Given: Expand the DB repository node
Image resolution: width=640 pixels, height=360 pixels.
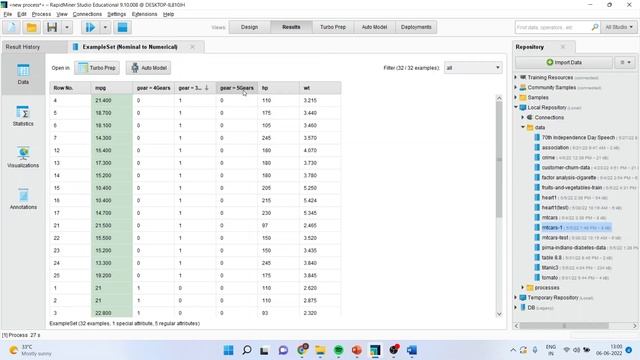Looking at the screenshot, I should pos(516,307).
